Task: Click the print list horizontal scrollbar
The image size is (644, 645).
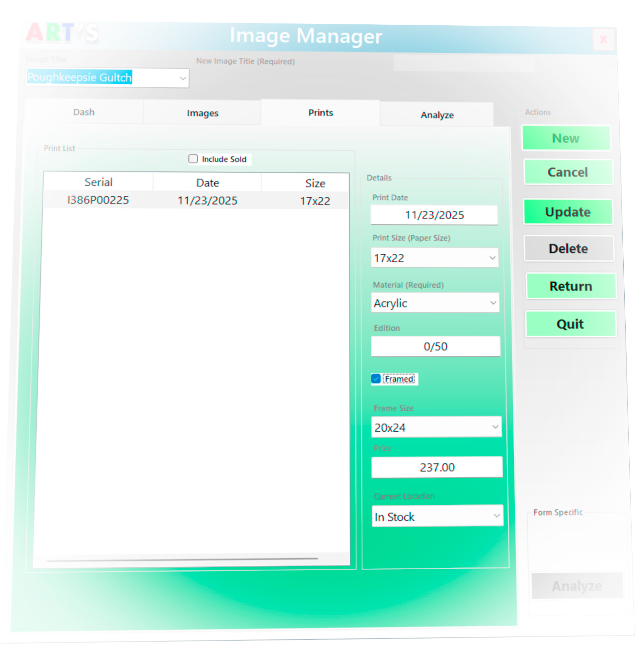Action: click(182, 559)
